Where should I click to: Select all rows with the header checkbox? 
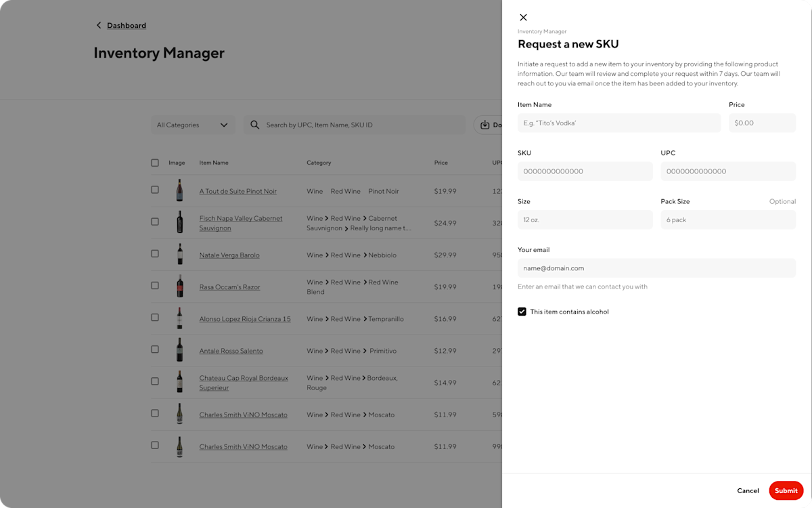click(x=155, y=163)
